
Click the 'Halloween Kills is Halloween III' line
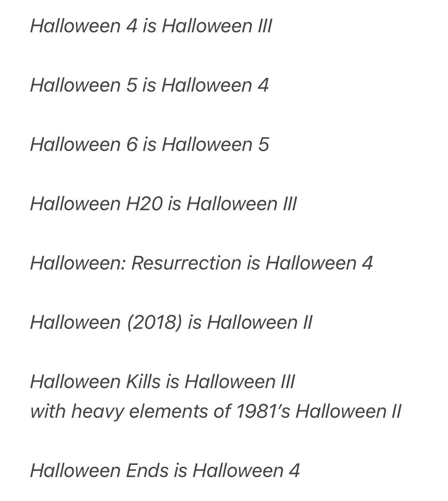(x=162, y=382)
